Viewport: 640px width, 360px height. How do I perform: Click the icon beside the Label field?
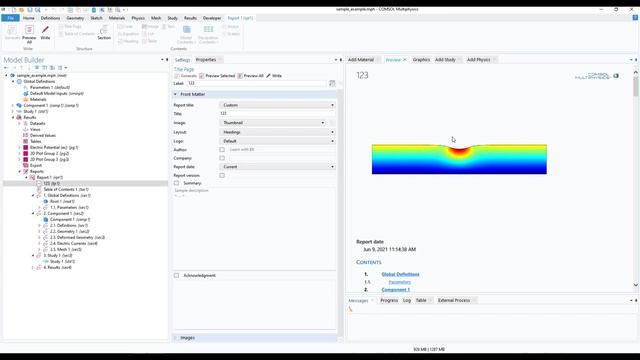332,83
